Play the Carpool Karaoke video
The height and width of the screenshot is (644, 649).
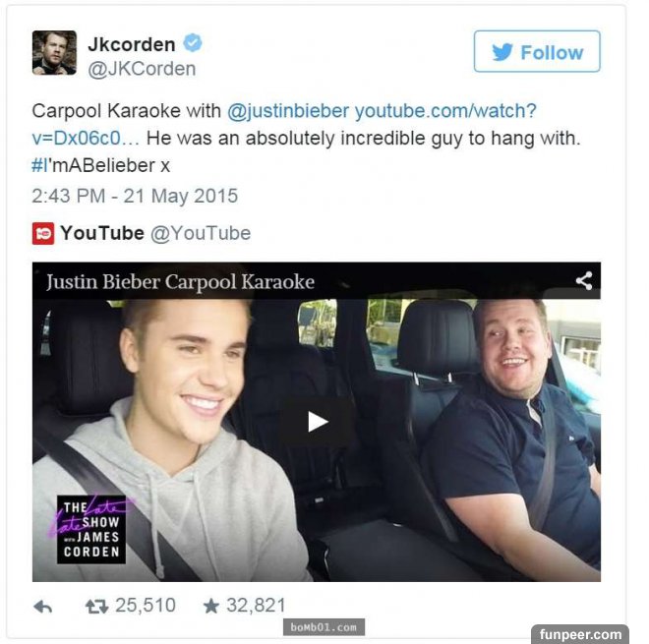(318, 422)
